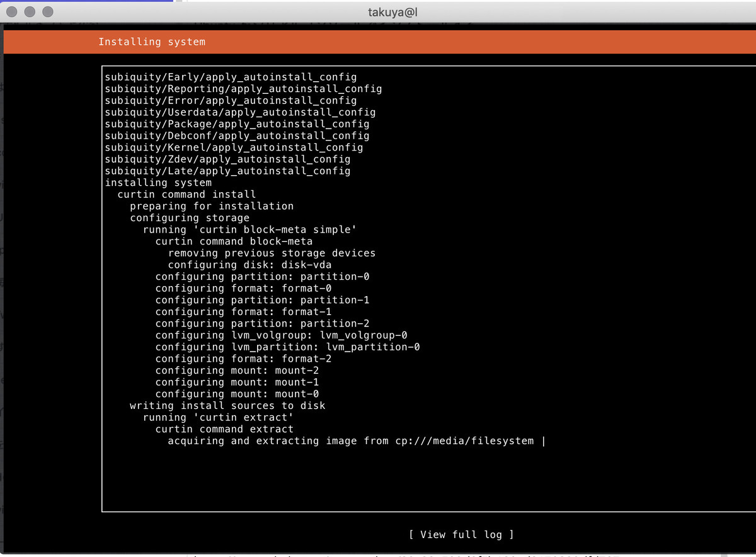Click the 'configuring disk: disk-vda' line
The height and width of the screenshot is (557, 756).
point(249,265)
